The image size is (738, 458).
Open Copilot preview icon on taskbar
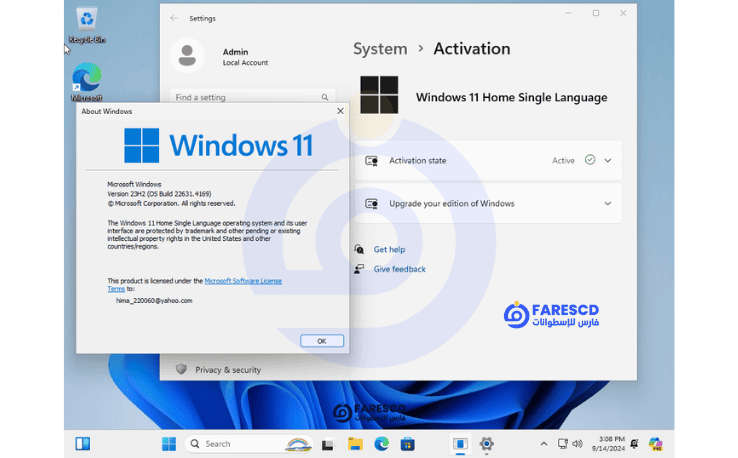(656, 444)
